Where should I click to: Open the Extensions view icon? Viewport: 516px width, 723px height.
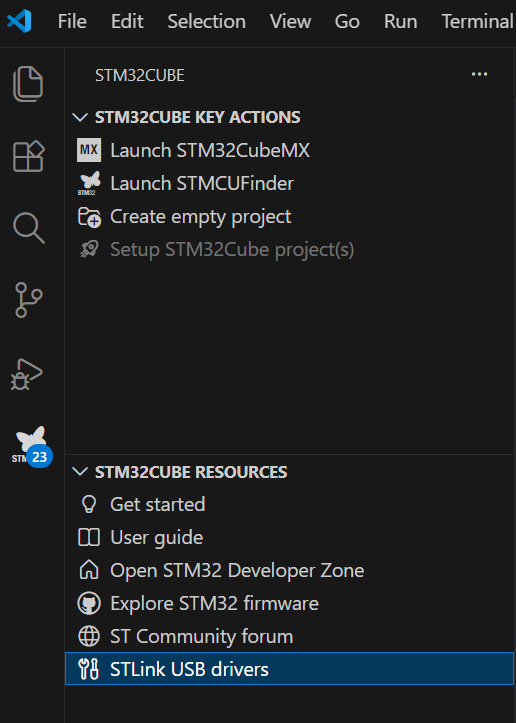[x=28, y=156]
